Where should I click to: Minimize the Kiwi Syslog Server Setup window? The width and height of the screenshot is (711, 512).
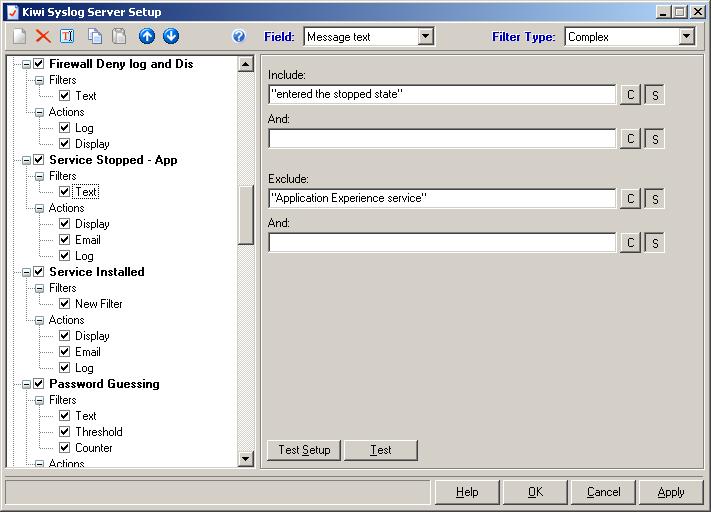tap(663, 12)
